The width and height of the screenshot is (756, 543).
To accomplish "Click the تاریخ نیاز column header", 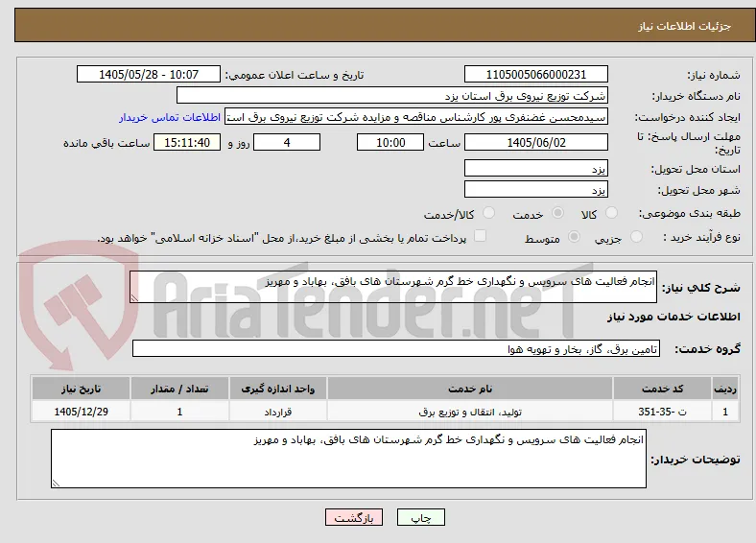I will click(81, 389).
